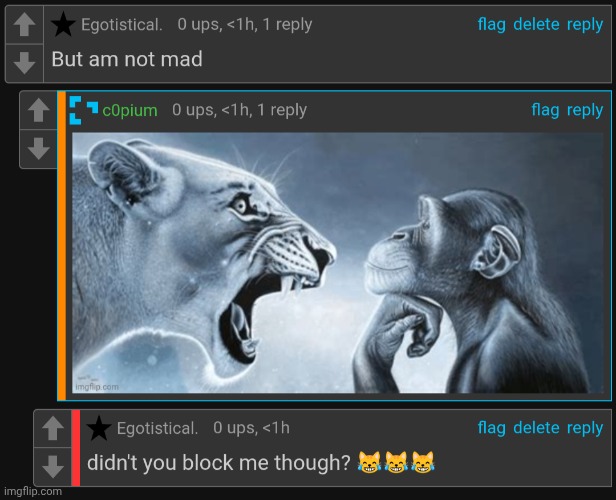Upvote the "But am not mad" comment
This screenshot has height=500, width=616.
pos(24,24)
